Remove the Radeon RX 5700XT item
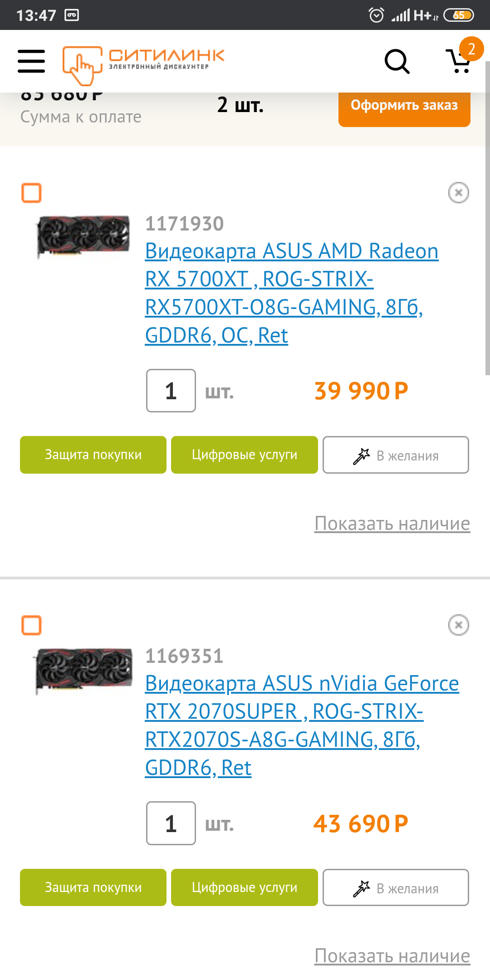 458,193
